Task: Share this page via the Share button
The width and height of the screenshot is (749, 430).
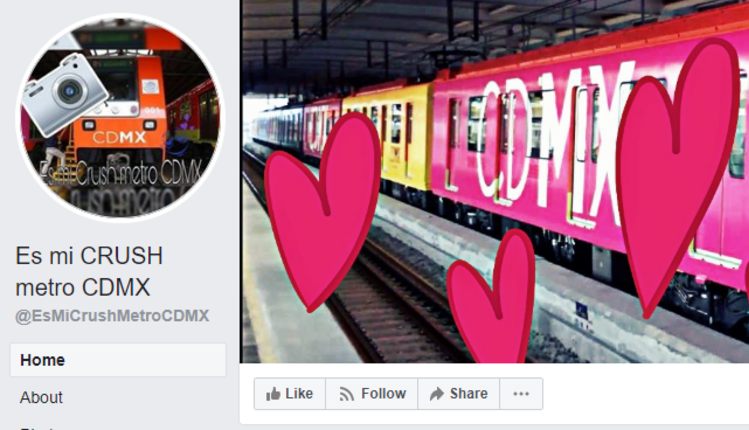Action: (459, 394)
